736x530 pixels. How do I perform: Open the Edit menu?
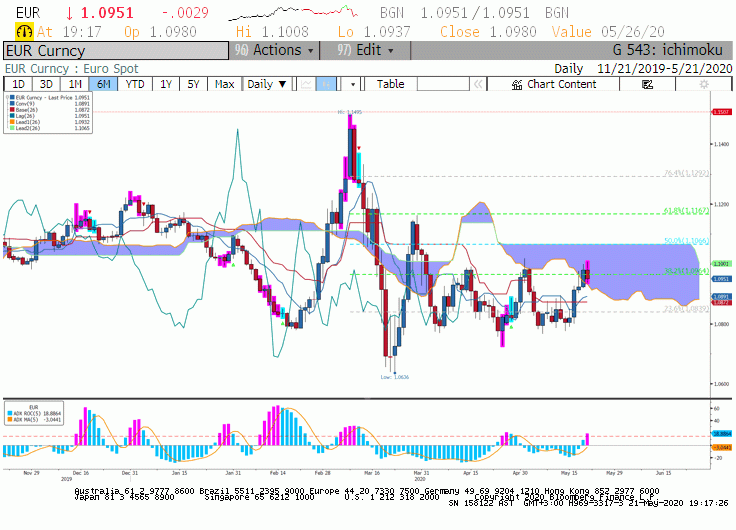[365, 50]
